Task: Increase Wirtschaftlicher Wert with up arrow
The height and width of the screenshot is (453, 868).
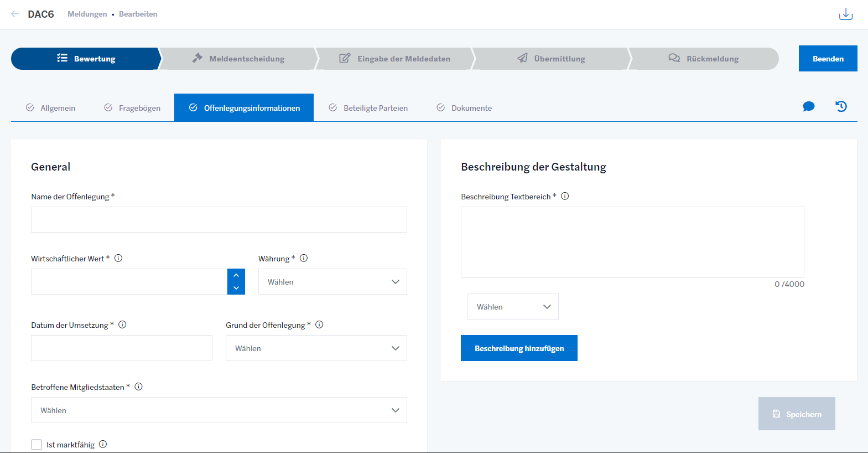Action: point(236,275)
